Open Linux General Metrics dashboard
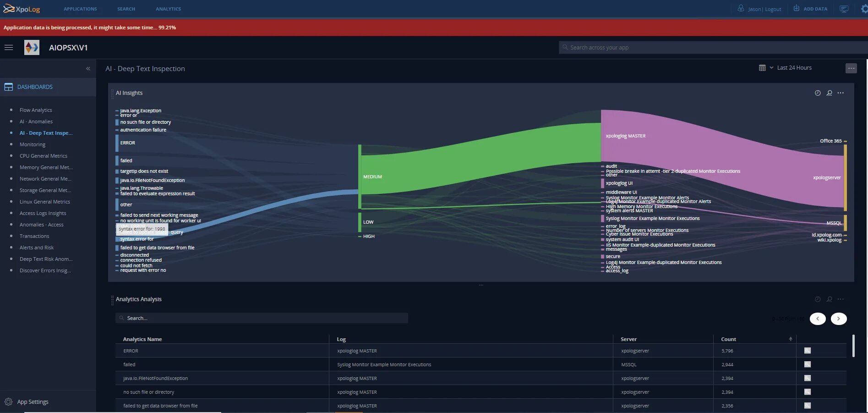The width and height of the screenshot is (868, 413). coord(45,202)
